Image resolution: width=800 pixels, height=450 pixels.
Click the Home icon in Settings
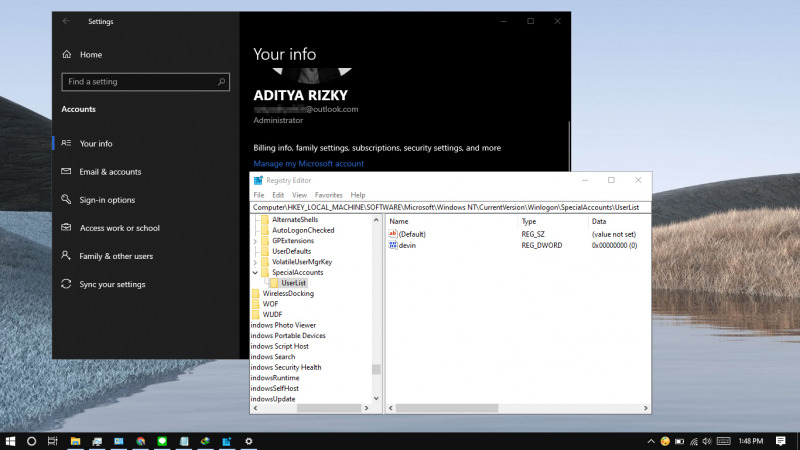(x=67, y=54)
